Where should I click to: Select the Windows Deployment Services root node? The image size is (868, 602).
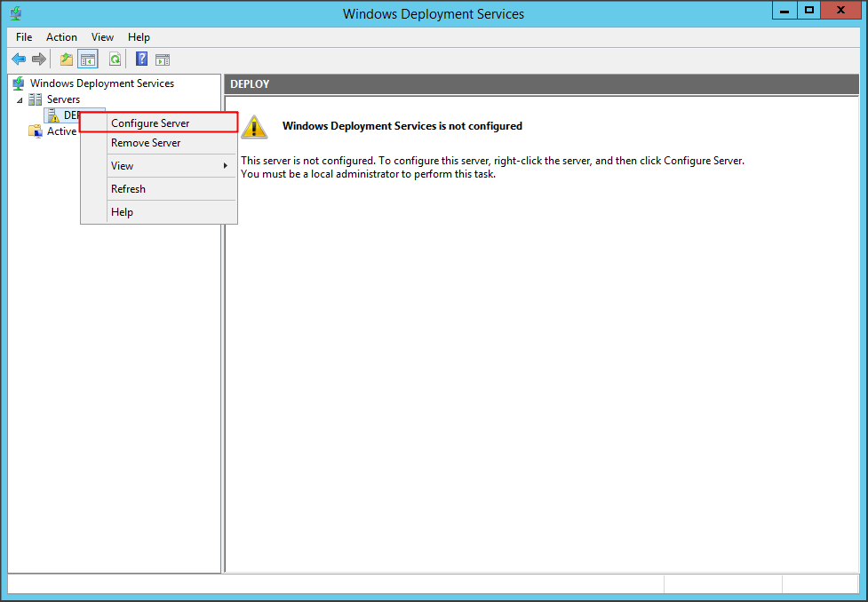click(101, 83)
